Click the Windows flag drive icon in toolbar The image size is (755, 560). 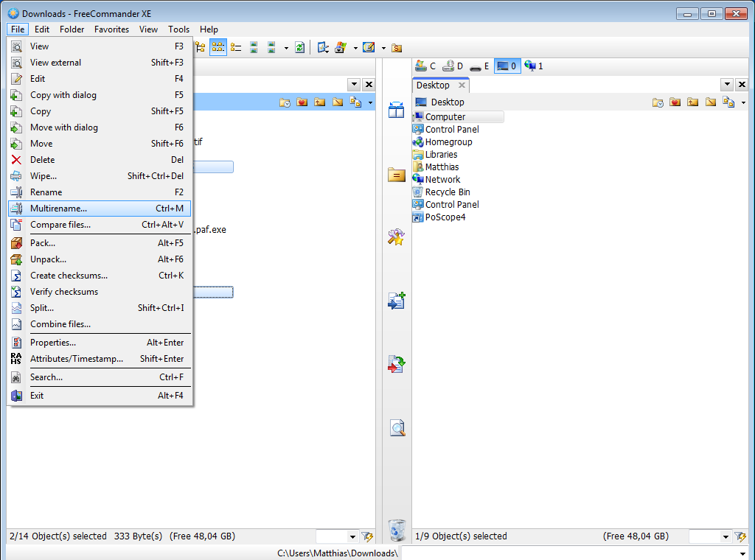pos(341,48)
